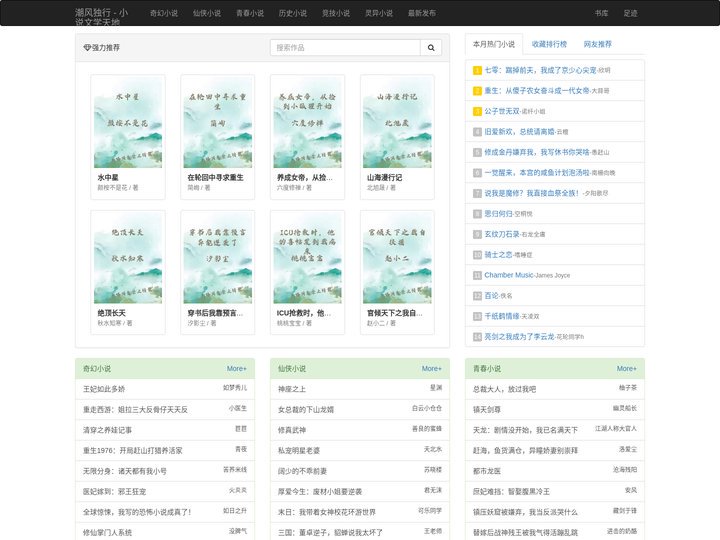Image resolution: width=720 pixels, height=540 pixels.
Task: Open the 书库 link in navbar
Action: pos(602,13)
